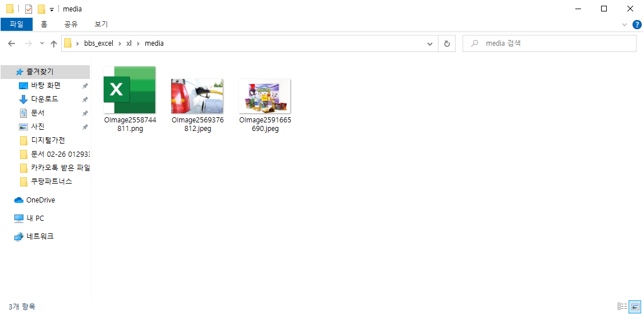Image resolution: width=644 pixels, height=314 pixels.
Task: Open the 파일 ribbon tab
Action: [x=17, y=24]
